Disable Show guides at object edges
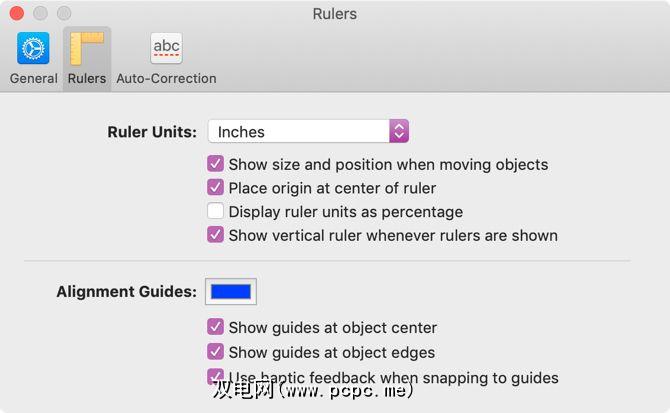Viewport: 670px width, 413px height. tap(215, 352)
